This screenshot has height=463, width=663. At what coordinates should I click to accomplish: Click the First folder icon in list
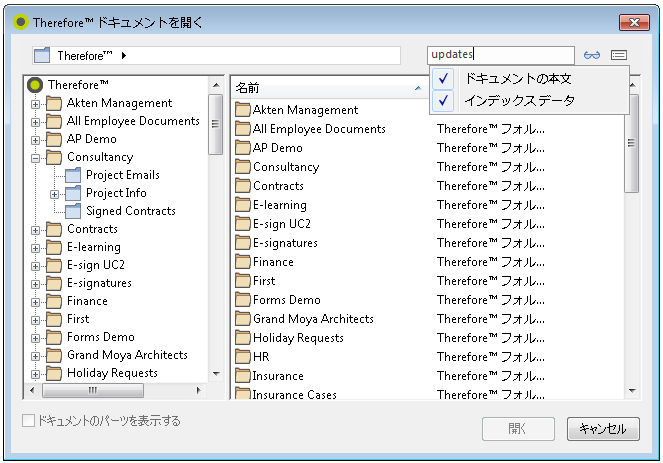click(243, 281)
